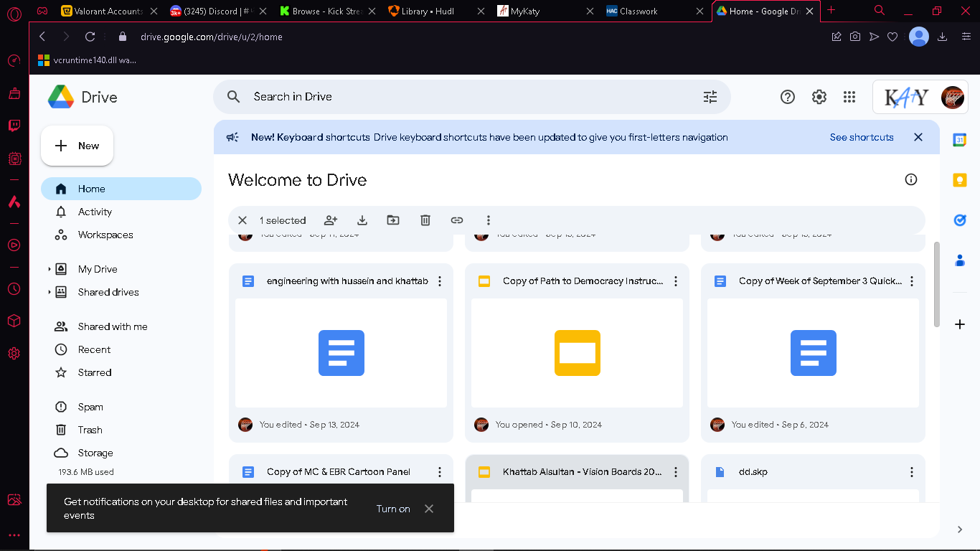
Task: Download the selected file
Action: pos(362,220)
